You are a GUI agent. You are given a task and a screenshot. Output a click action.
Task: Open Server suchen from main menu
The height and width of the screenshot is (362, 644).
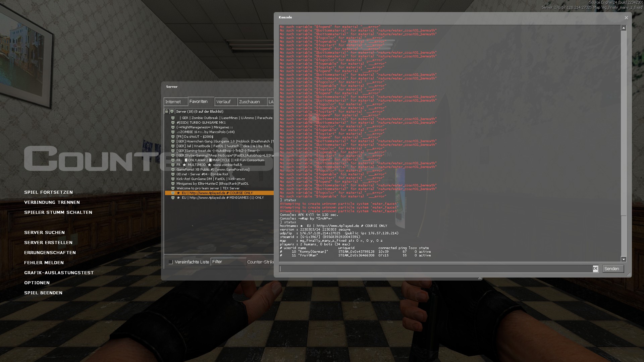(x=44, y=233)
